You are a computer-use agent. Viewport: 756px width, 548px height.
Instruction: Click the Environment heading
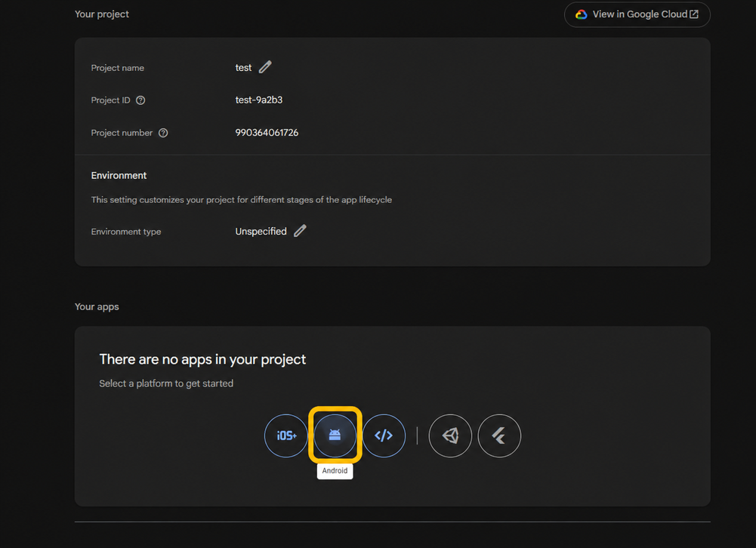click(119, 175)
